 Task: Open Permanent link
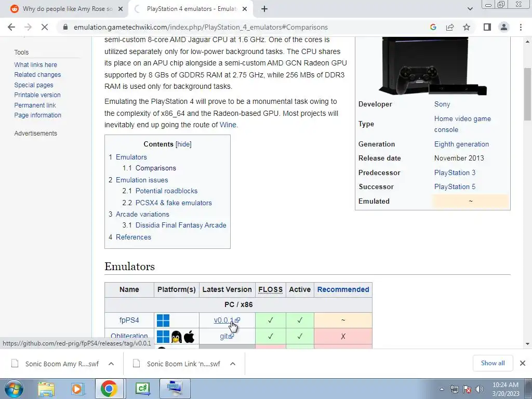point(35,105)
